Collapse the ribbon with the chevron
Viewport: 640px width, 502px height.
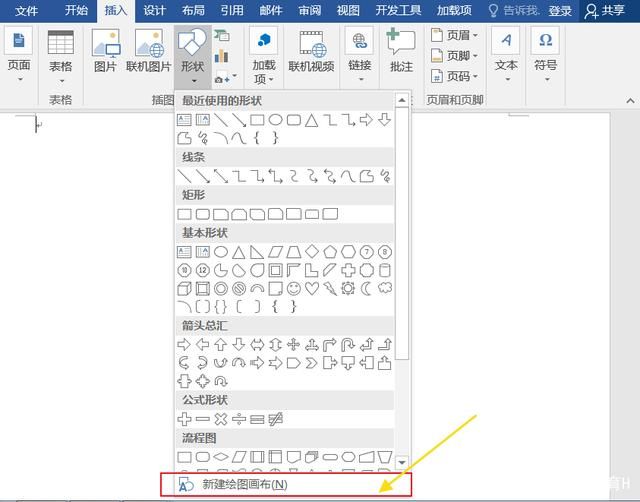(630, 100)
